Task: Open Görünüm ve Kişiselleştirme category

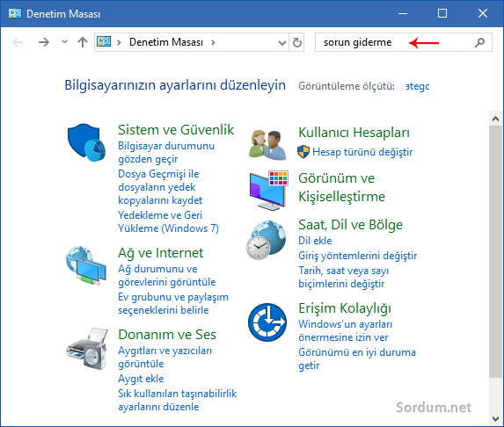Action: pos(341,187)
